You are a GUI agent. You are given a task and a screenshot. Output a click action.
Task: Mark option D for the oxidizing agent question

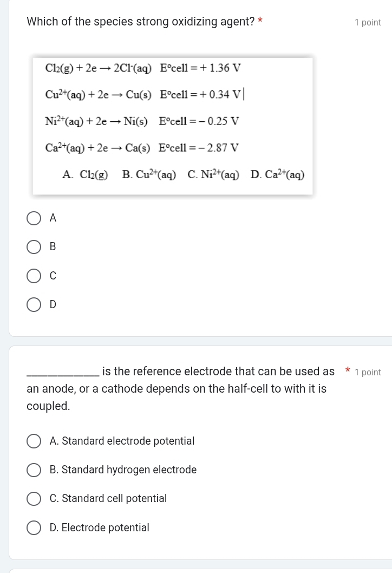pos(34,304)
